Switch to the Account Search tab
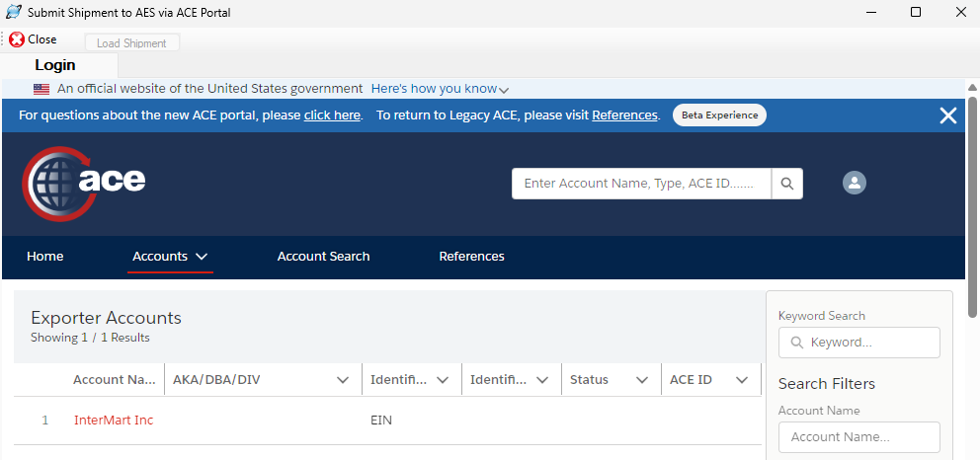The height and width of the screenshot is (460, 980). pos(323,257)
